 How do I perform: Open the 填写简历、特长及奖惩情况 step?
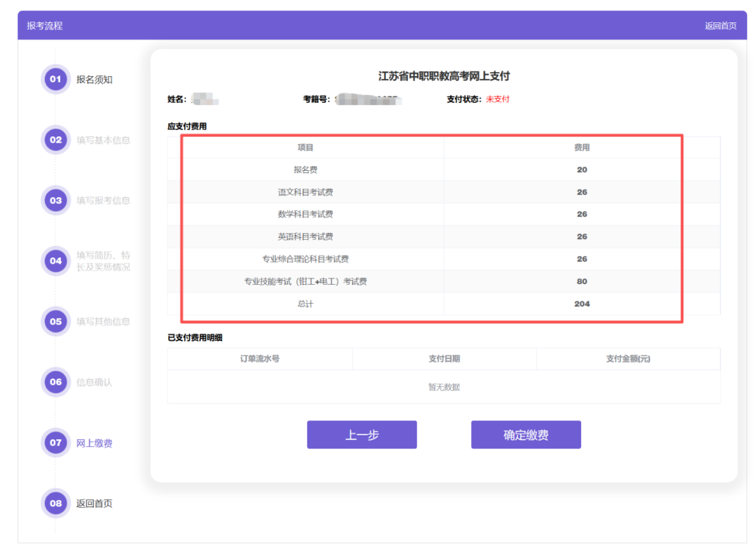(103, 261)
